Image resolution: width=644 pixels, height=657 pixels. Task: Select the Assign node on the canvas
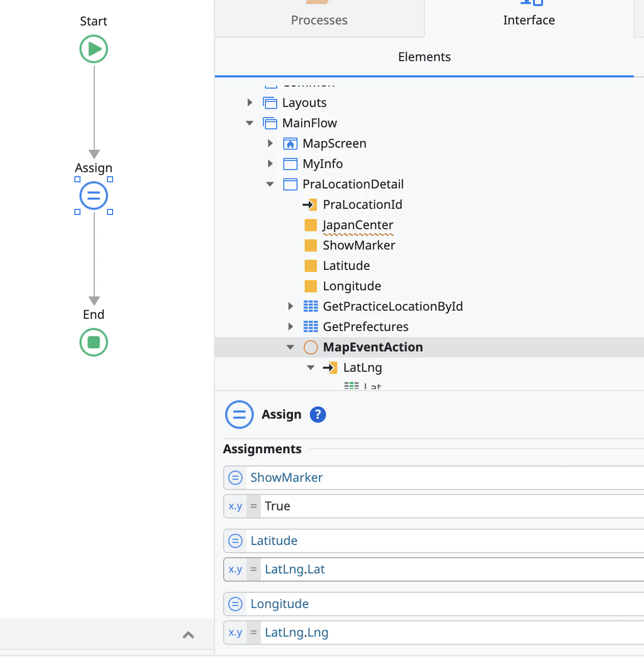point(94,196)
